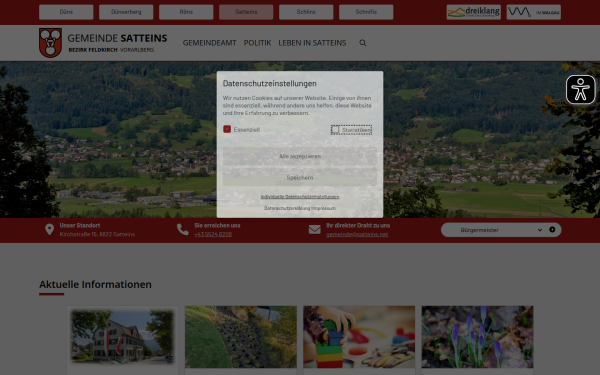Click the location pin icon
The height and width of the screenshot is (375, 600).
[49, 230]
